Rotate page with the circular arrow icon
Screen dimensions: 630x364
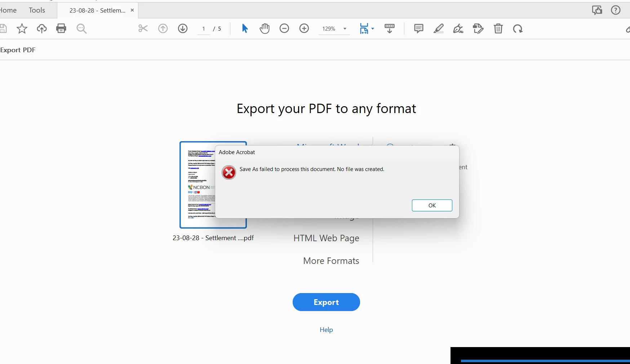pyautogui.click(x=518, y=28)
